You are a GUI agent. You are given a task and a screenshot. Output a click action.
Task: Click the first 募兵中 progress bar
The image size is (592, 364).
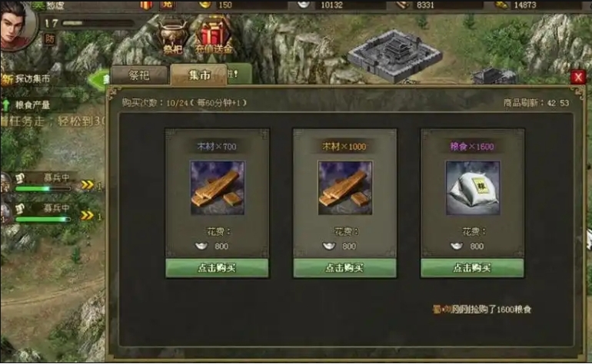click(x=42, y=188)
